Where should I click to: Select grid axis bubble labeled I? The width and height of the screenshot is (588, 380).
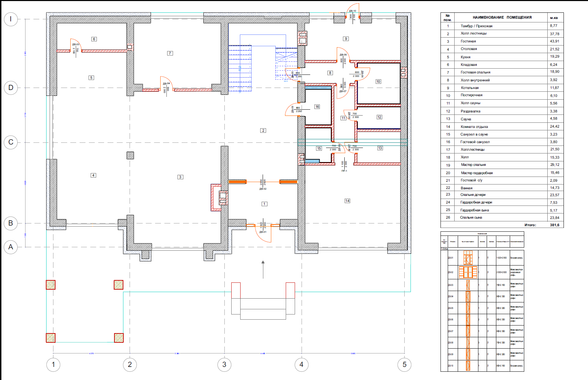(11, 19)
